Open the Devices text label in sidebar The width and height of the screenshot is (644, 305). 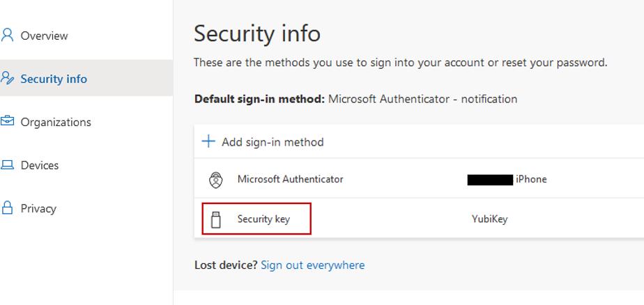(x=40, y=165)
